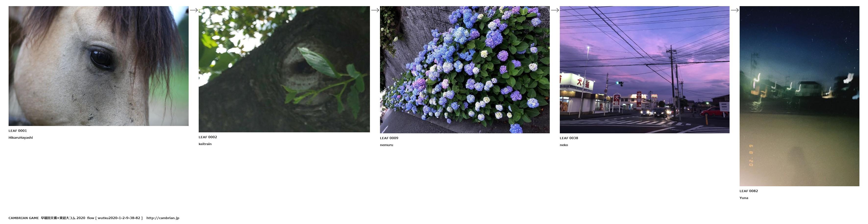868x224 pixels.
Task: Open the blue hydrangea photo
Action: click(465, 70)
